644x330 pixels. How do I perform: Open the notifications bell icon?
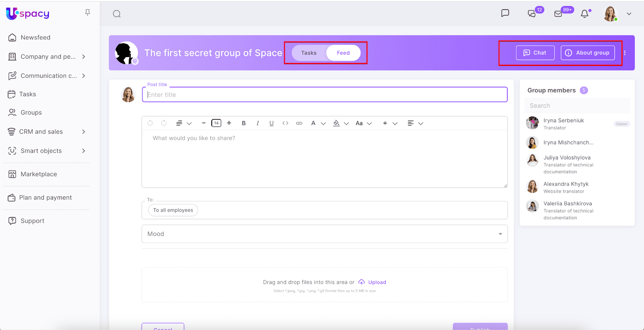[584, 14]
